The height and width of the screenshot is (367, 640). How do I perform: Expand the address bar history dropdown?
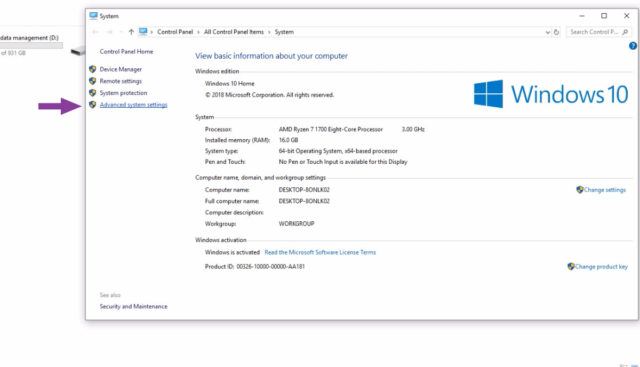[x=547, y=32]
